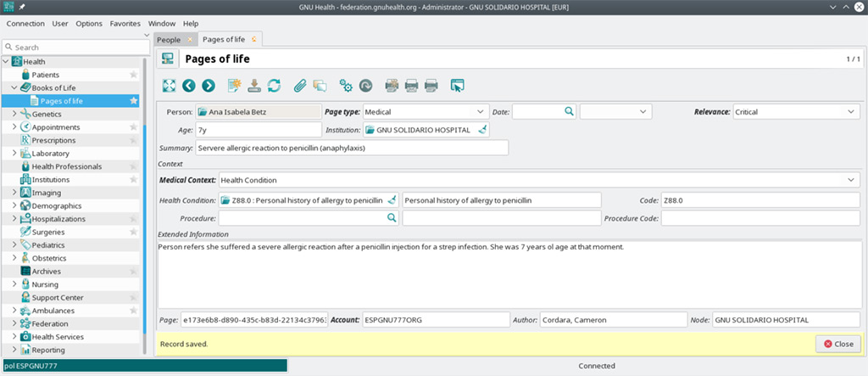Click the Switch view toolbar icon

tap(168, 85)
